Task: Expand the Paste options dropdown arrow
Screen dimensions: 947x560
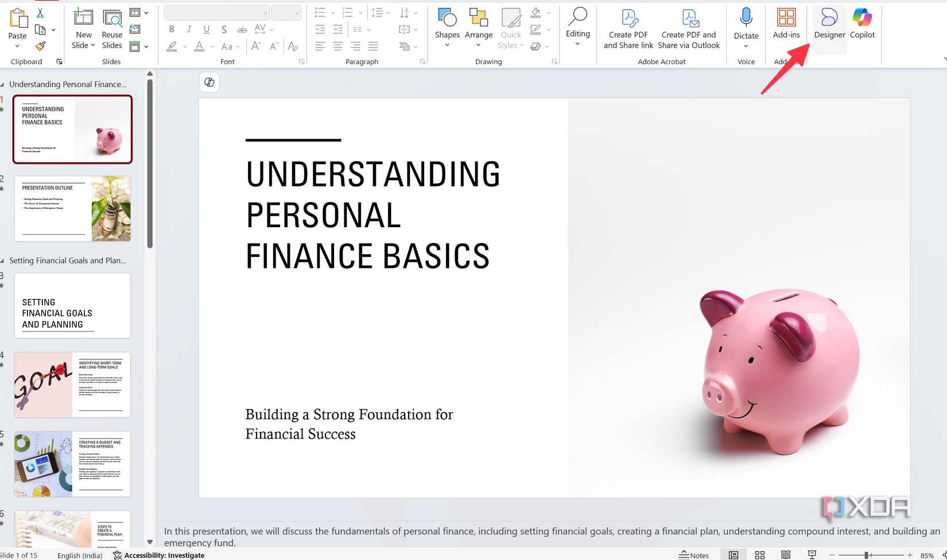Action: point(17,46)
